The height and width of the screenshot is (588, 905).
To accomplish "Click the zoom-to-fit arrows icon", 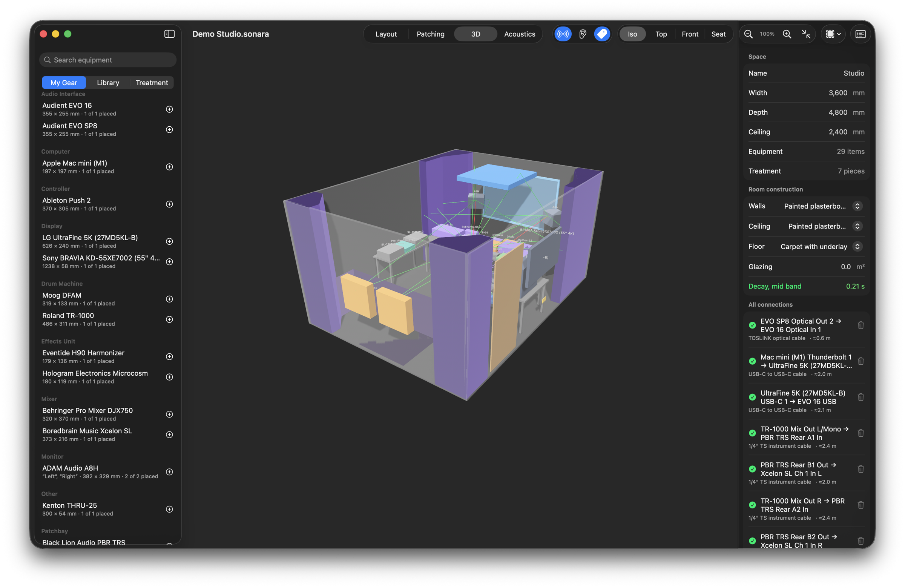I will click(806, 34).
